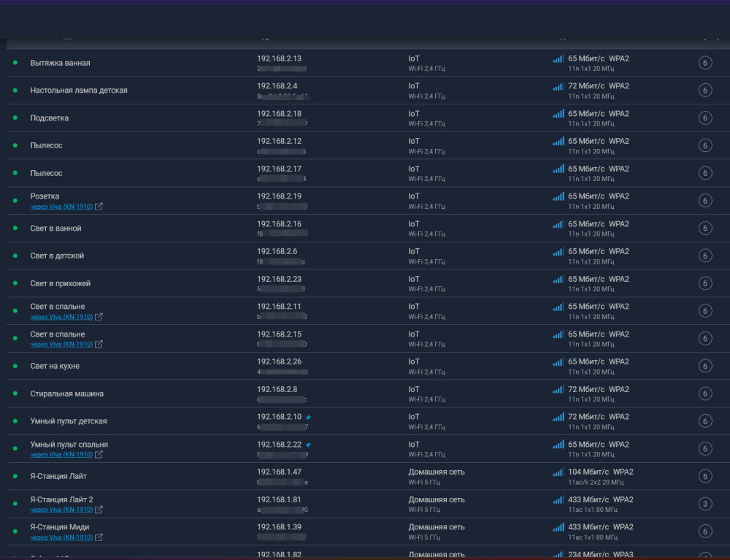Click the circled 6 badge for Стиральная машина
The width and height of the screenshot is (730, 560).
click(x=705, y=394)
